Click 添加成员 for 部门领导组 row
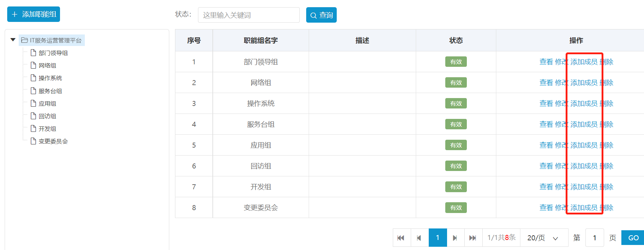This screenshot has height=250, width=644. point(584,62)
